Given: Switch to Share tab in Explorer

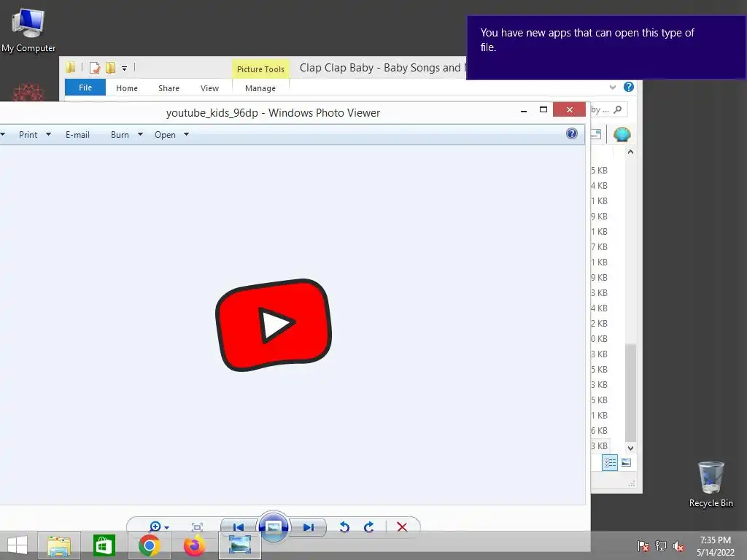Looking at the screenshot, I should pos(169,88).
